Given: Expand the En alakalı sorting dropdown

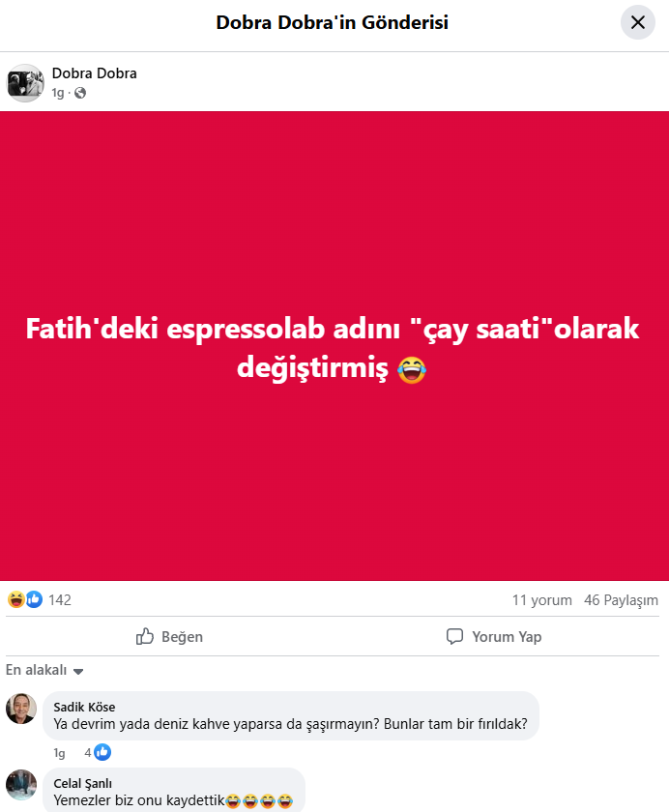Looking at the screenshot, I should point(44,670).
